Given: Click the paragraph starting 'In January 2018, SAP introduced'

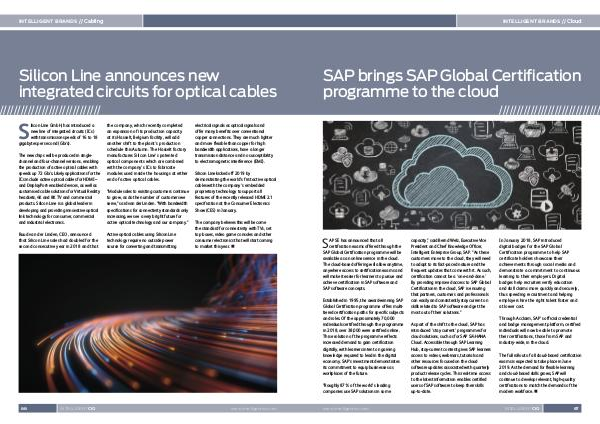Looking at the screenshot, I should (x=540, y=273).
